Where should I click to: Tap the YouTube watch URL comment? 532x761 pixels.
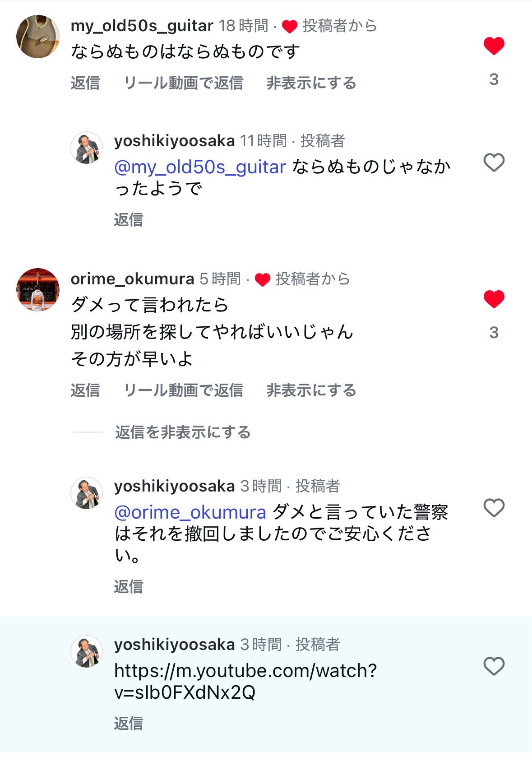pos(245,681)
